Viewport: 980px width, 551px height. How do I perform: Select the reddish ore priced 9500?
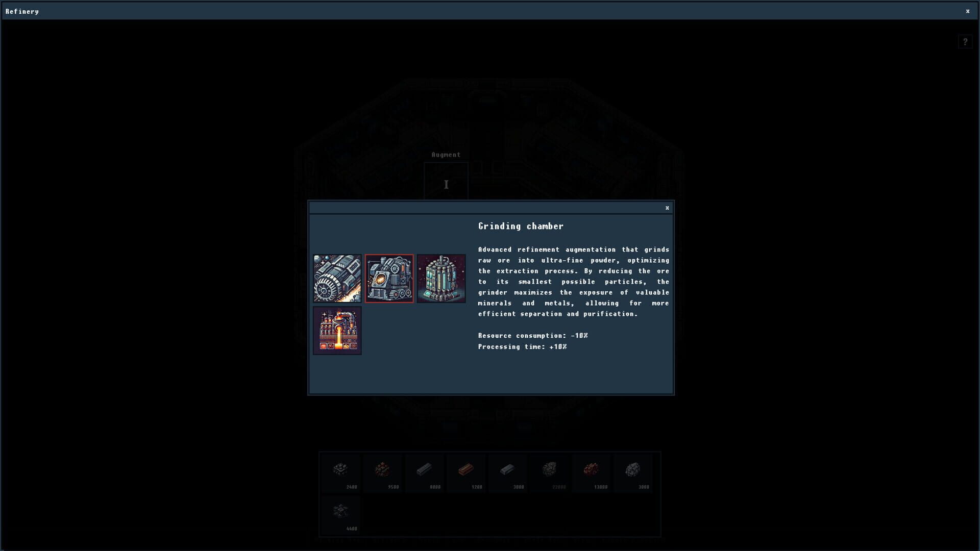[382, 472]
